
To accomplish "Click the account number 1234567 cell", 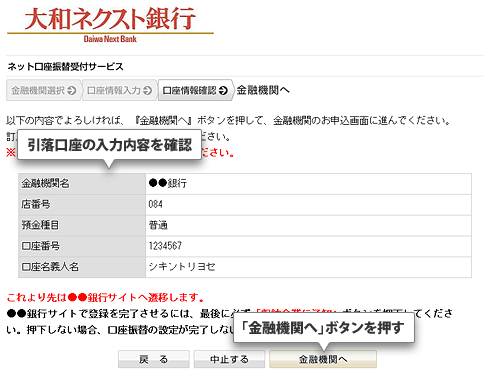I will click(x=308, y=246).
